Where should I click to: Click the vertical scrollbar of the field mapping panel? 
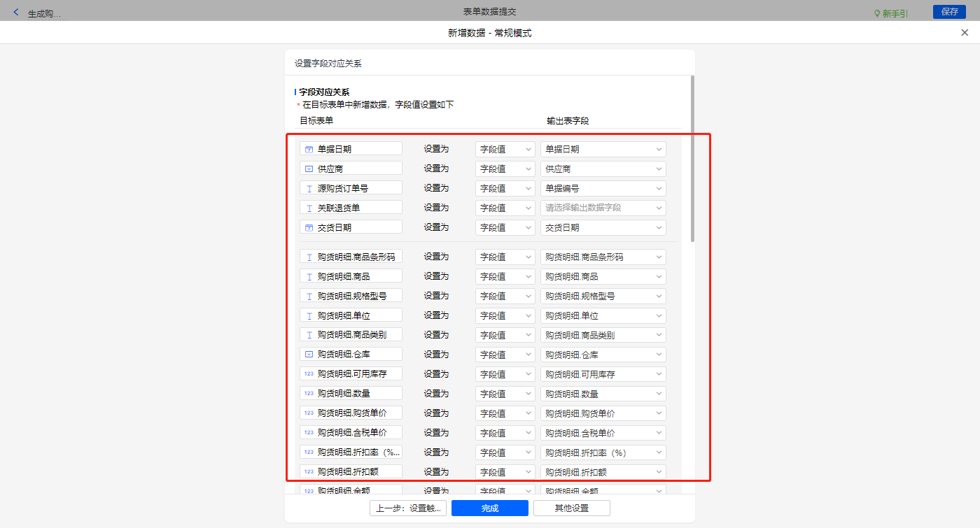pos(692,161)
